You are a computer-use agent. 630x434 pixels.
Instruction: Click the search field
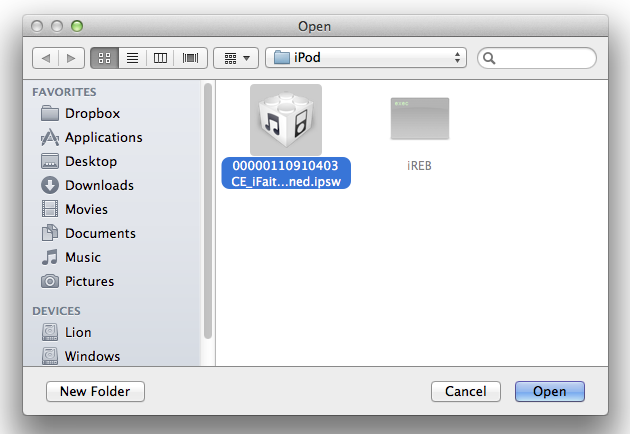point(537,58)
